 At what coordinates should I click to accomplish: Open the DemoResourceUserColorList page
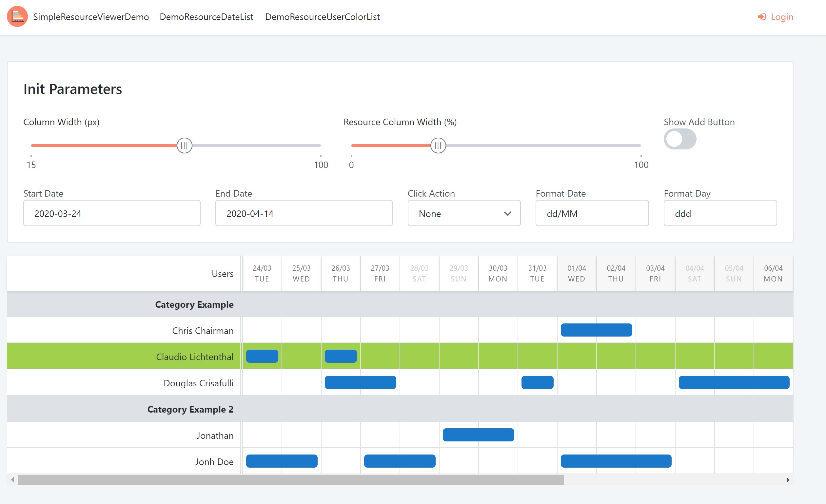(323, 17)
